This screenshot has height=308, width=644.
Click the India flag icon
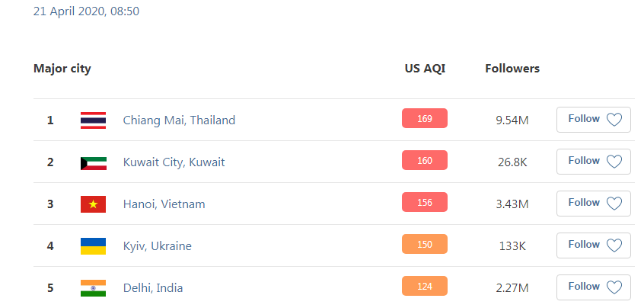tap(93, 287)
